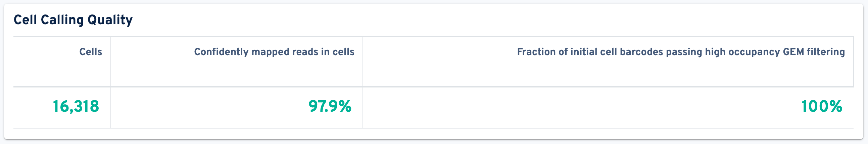
Task: Click the 100% fraction value
Action: (x=821, y=106)
